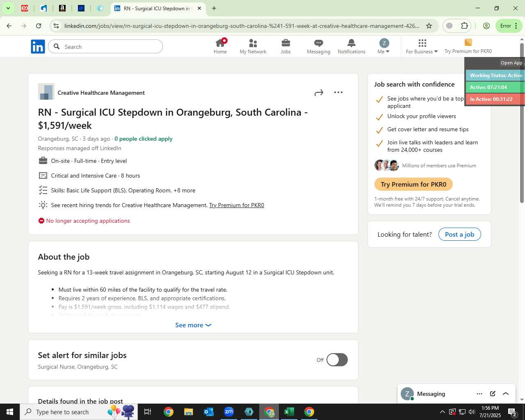
Task: Open a new browser tab
Action: 214,8
